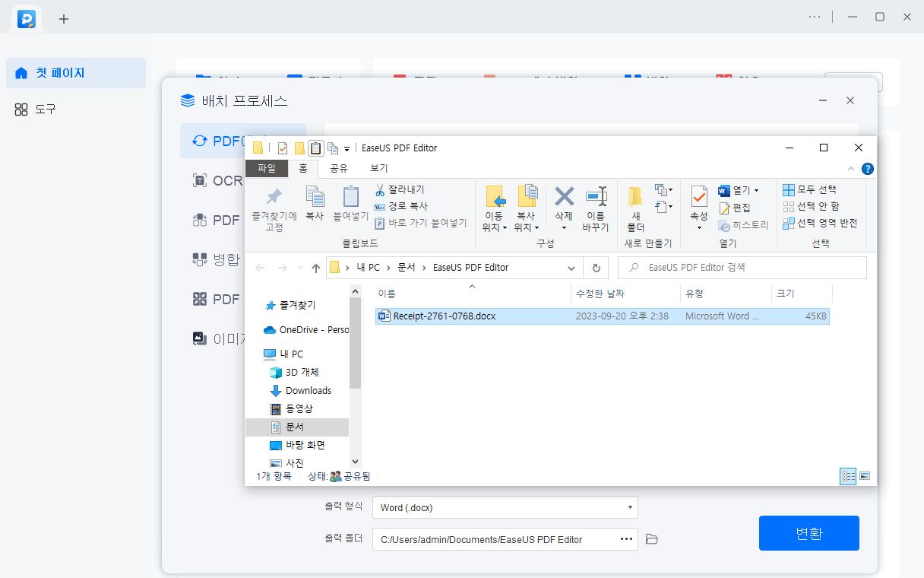This screenshot has width=924, height=578.
Task: Go up one folder level arrow
Action: coord(317,268)
